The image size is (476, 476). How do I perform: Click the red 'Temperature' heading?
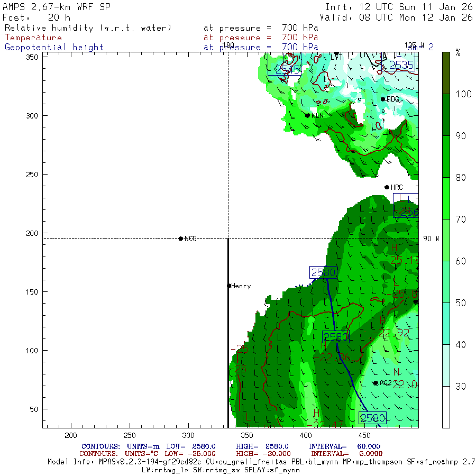(x=33, y=38)
